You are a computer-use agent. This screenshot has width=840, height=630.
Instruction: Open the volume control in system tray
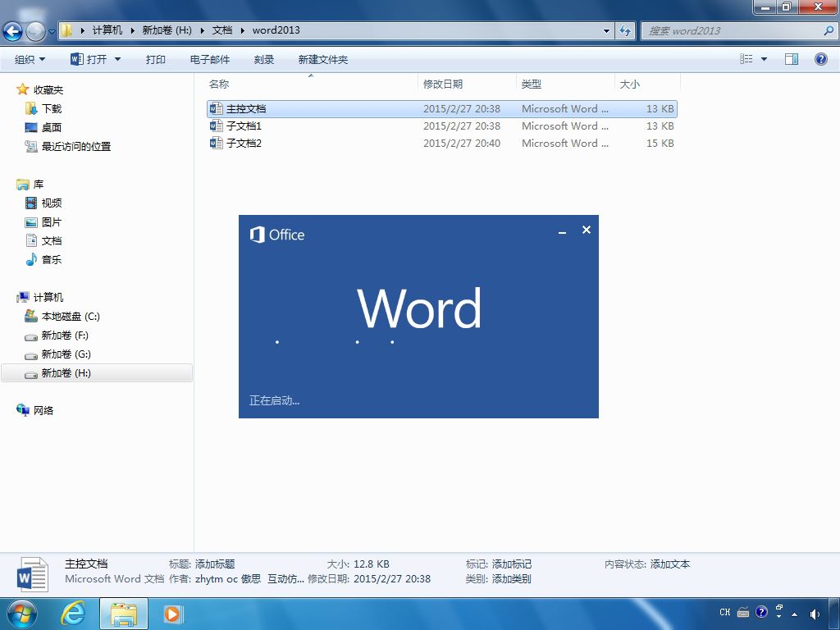[815, 614]
